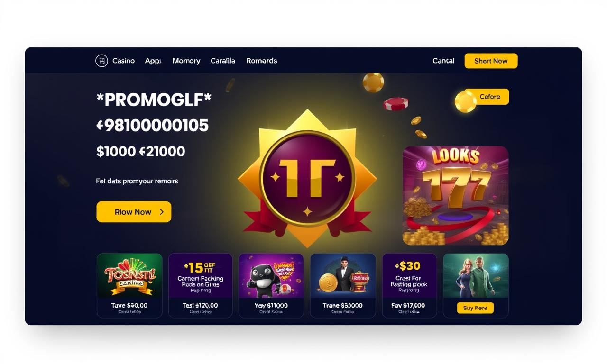Click the circular site logo icon
Image resolution: width=607 pixels, height=364 pixels.
tap(101, 61)
